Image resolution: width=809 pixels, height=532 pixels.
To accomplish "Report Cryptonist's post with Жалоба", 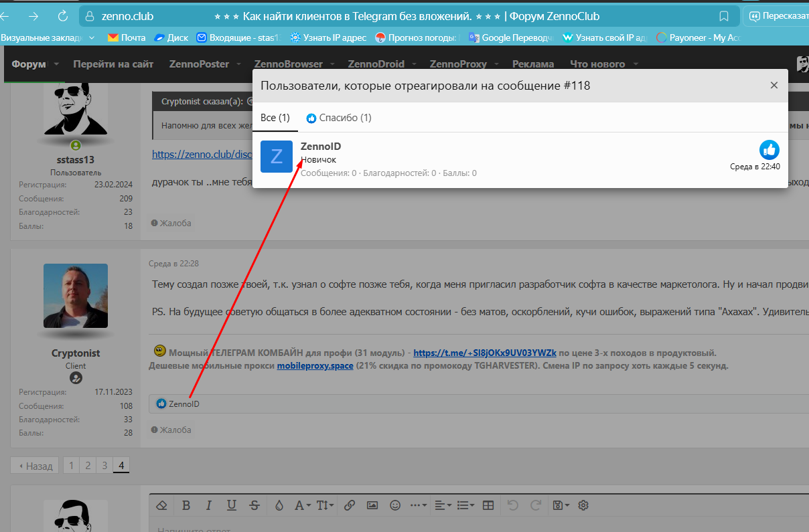I will tap(171, 430).
